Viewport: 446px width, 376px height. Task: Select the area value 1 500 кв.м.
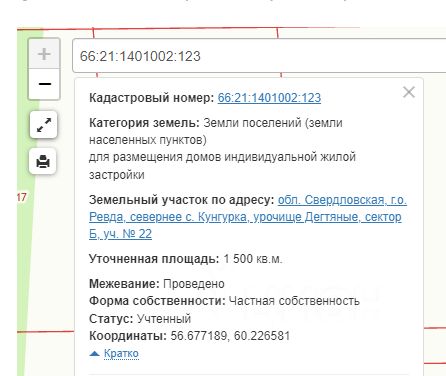[x=253, y=259]
